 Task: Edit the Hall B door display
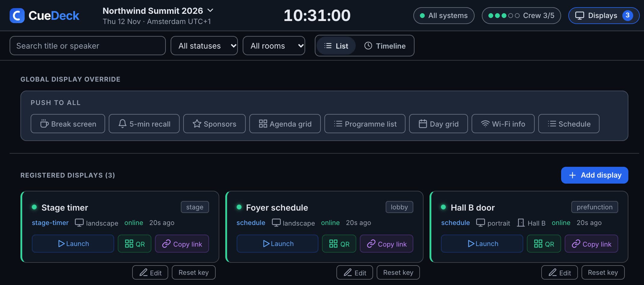click(560, 272)
